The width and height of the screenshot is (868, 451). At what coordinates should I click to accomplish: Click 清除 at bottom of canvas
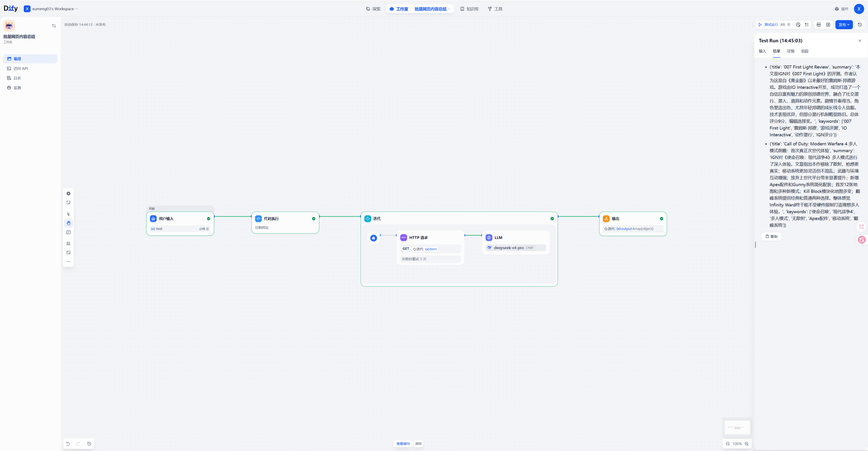click(x=418, y=444)
